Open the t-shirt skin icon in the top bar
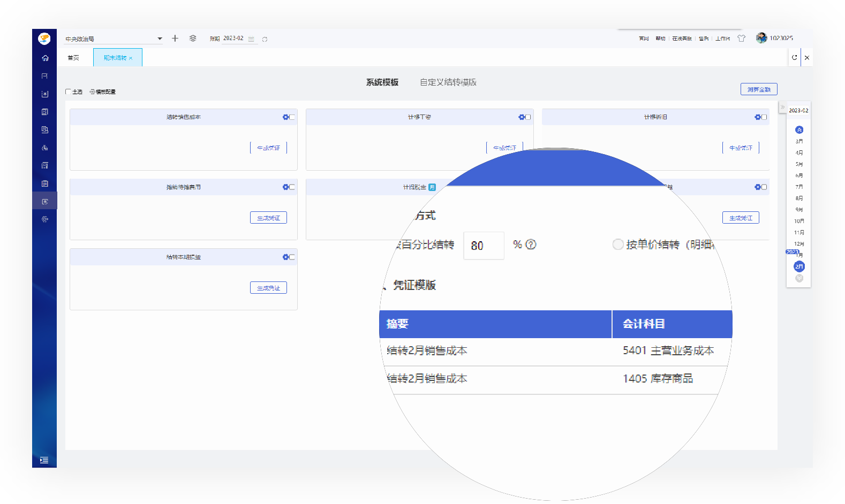 pyautogui.click(x=741, y=38)
